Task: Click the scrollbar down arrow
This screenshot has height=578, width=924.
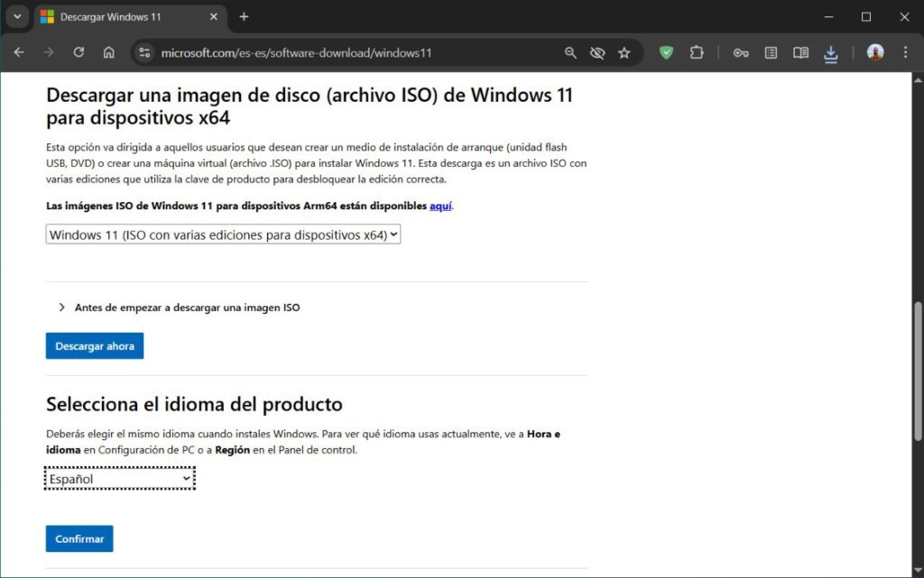Action: click(918, 571)
